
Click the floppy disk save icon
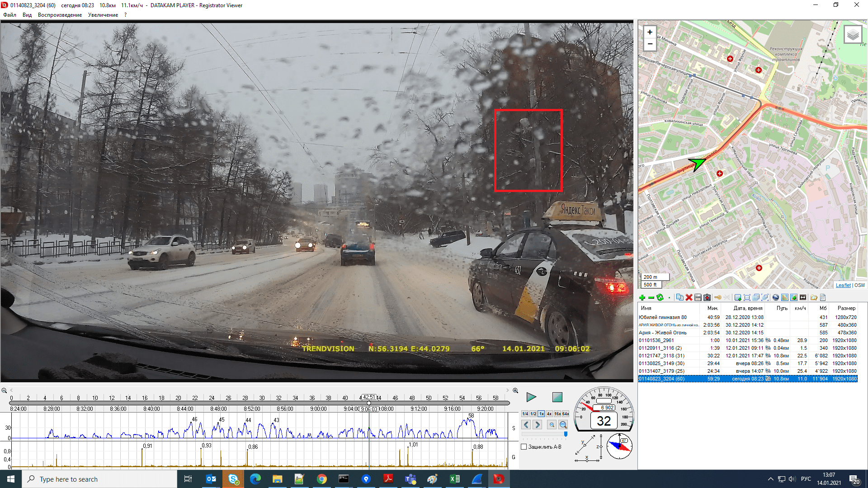698,297
